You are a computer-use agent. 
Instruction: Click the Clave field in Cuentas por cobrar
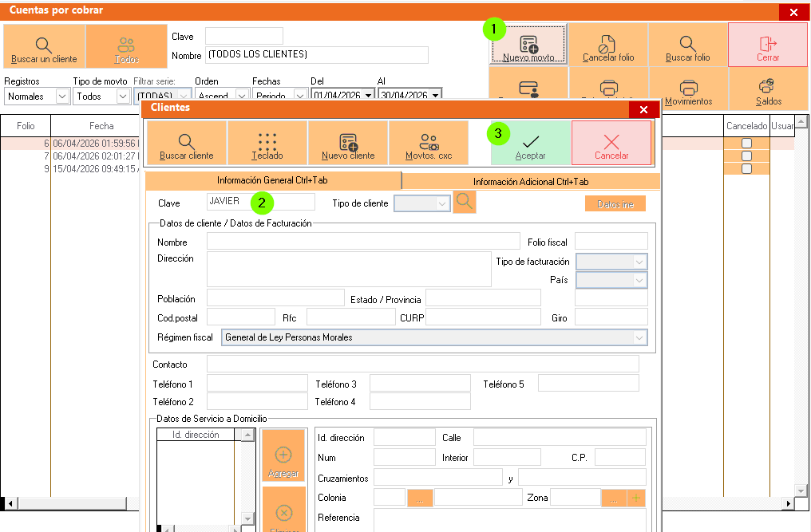244,36
